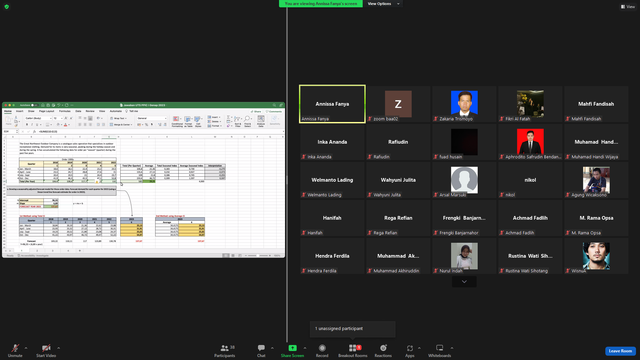
Task: Click the Excel zoom slider in status bar
Action: click(259, 256)
